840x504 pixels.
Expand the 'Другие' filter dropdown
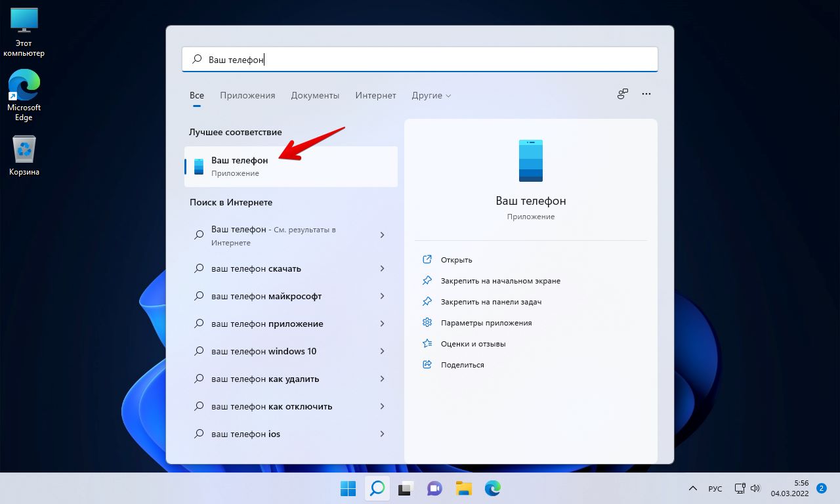tap(431, 95)
